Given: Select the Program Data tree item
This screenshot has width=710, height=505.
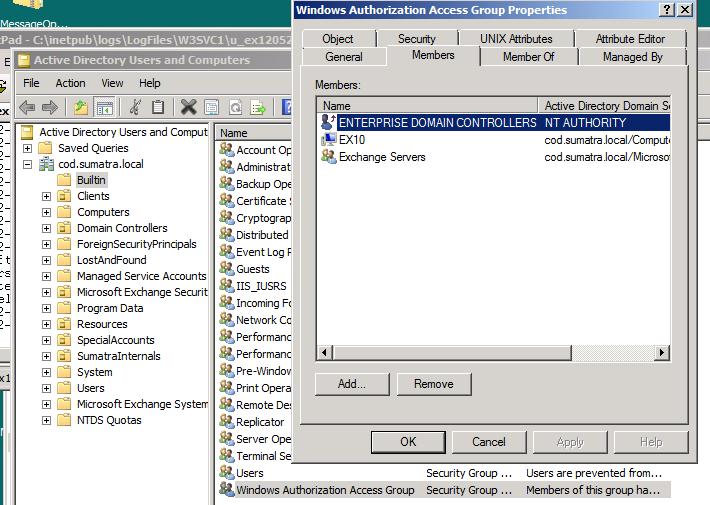Looking at the screenshot, I should 110,308.
